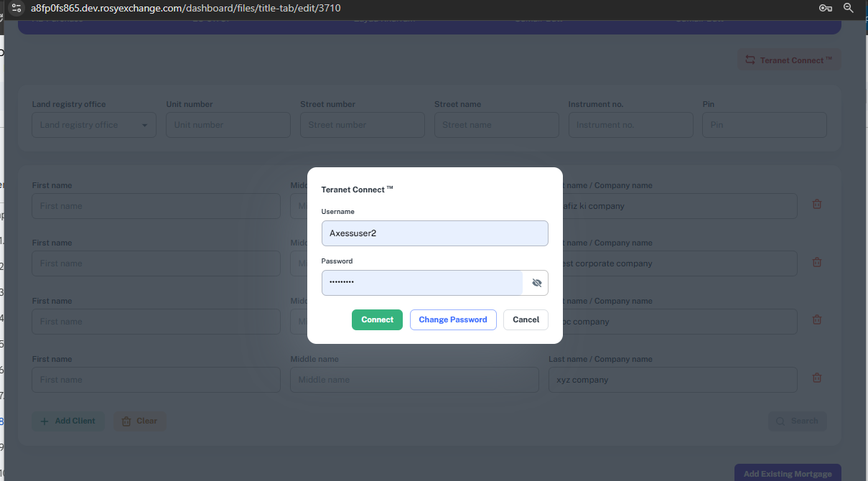Screen dimensions: 868x481
Task: Click the Add Existing Mortgage button
Action: coord(787,473)
